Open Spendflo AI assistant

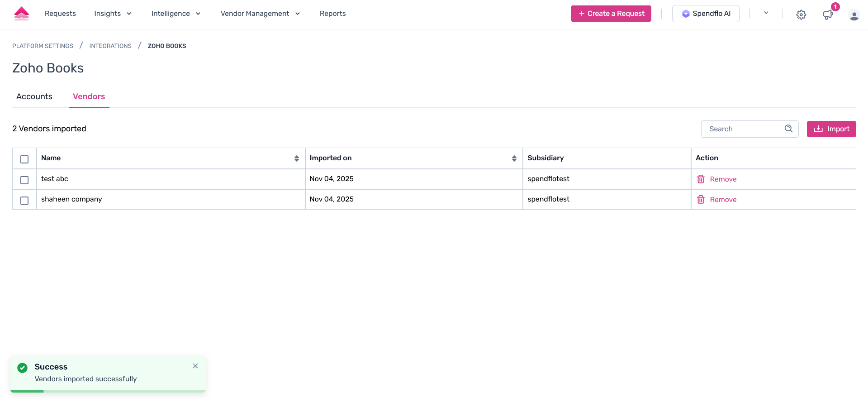(706, 14)
